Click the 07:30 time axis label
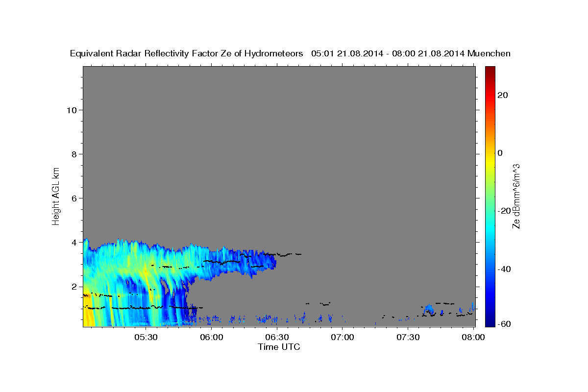 click(408, 337)
